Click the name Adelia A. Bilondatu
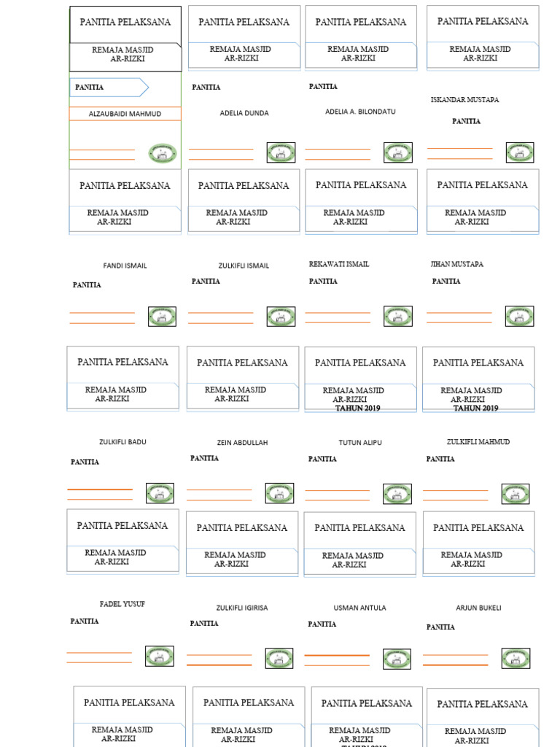 pos(360,112)
